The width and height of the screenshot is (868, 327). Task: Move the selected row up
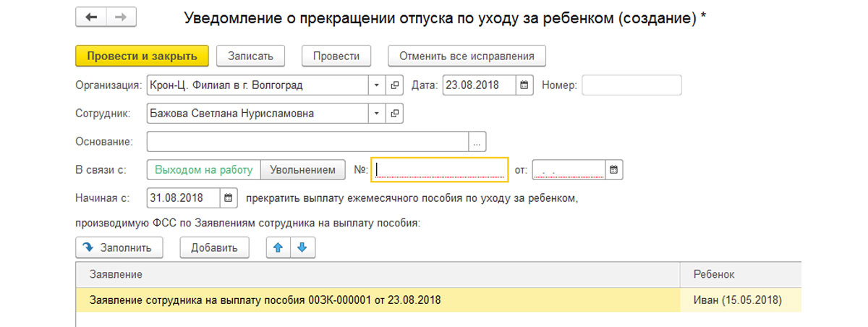point(278,247)
